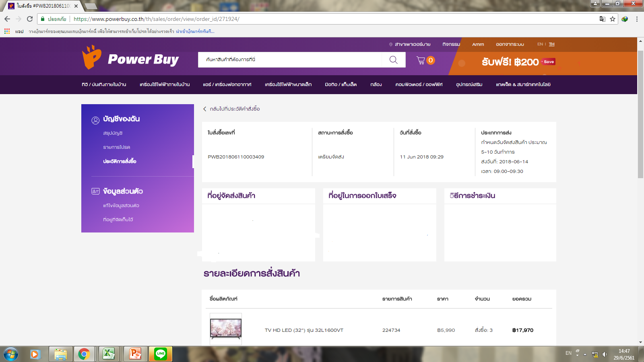Click the search magnifier icon
644x362 pixels.
click(x=394, y=60)
